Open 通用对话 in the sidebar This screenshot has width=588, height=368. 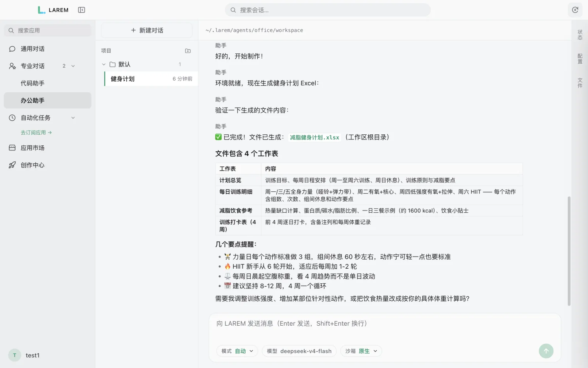pos(47,49)
